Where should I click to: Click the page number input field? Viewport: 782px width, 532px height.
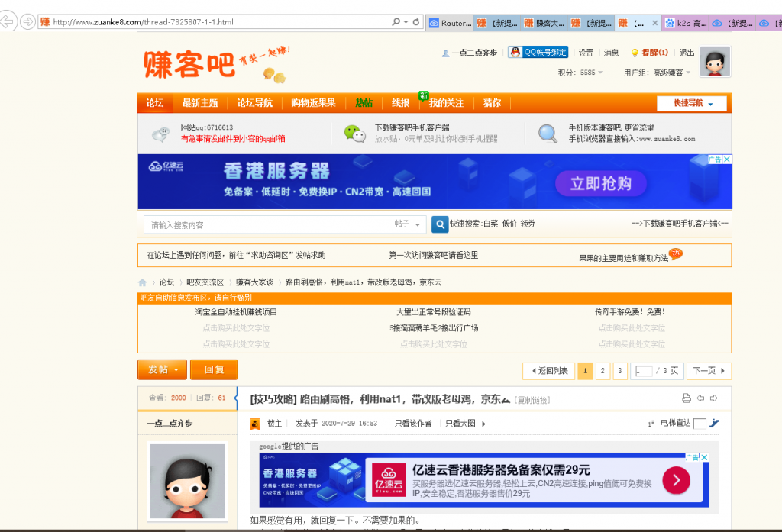[x=643, y=371]
